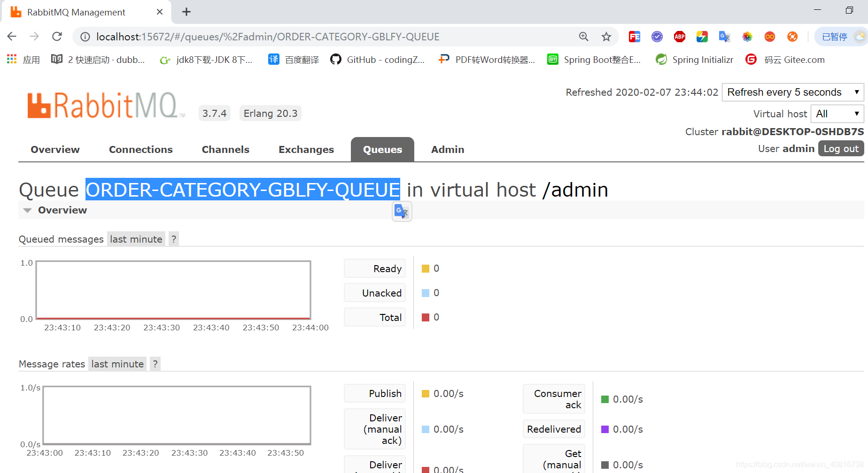Click the browser back arrow
The height and width of the screenshot is (473, 868).
pyautogui.click(x=12, y=37)
